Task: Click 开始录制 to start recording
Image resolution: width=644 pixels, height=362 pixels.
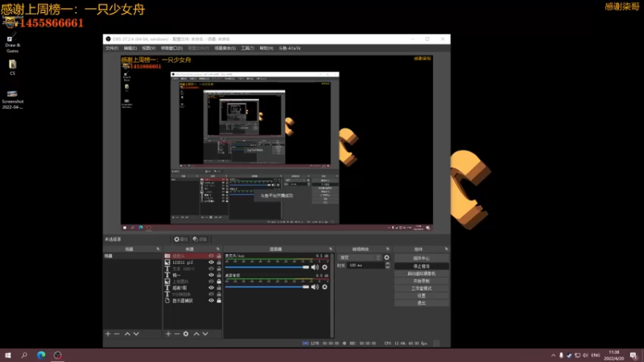Action: pyautogui.click(x=421, y=281)
